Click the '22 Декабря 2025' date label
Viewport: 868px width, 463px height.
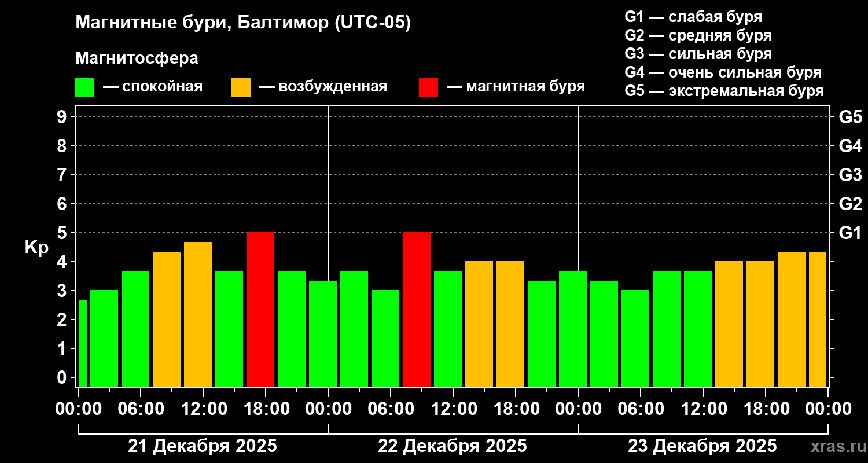(x=453, y=446)
